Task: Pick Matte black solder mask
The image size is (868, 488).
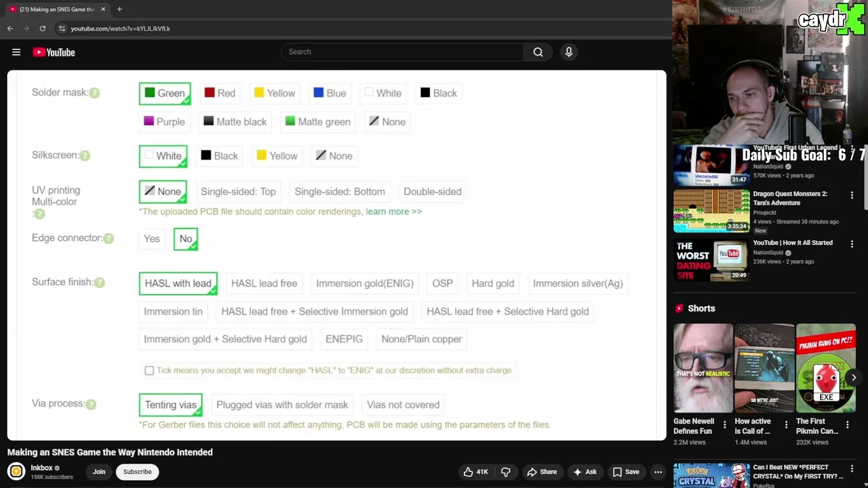Action: [235, 122]
